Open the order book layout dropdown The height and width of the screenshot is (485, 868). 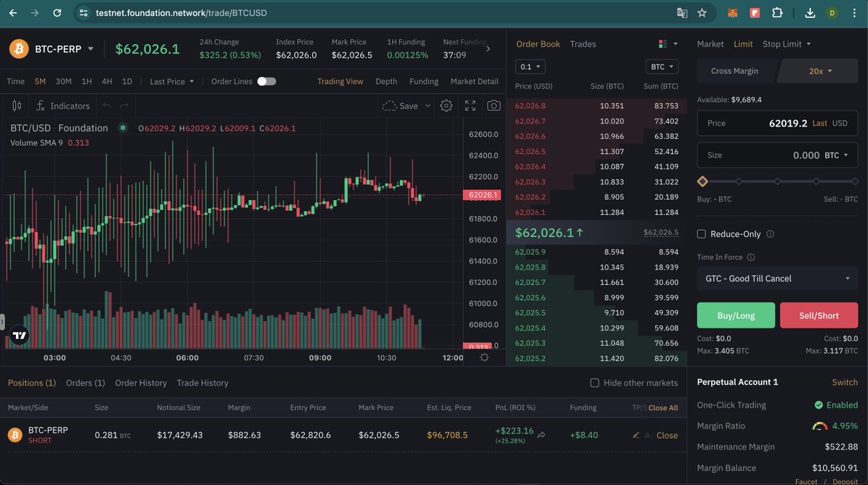tap(668, 44)
